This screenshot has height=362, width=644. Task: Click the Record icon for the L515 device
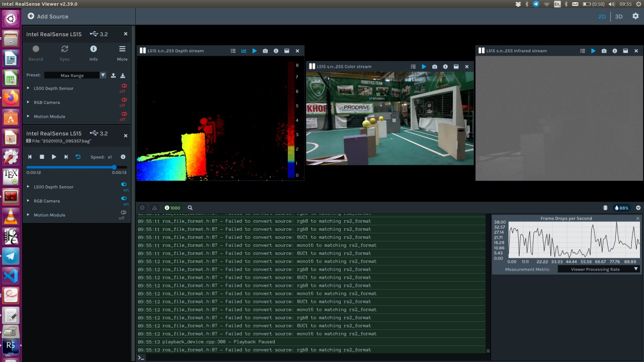36,49
